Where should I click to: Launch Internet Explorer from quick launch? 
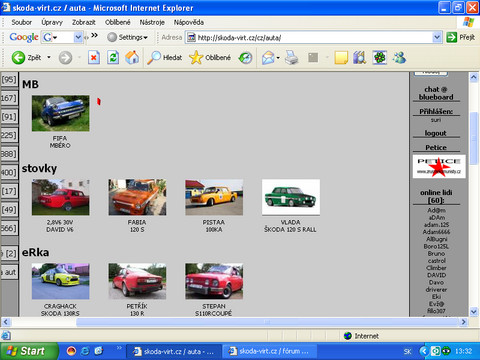coord(85,351)
